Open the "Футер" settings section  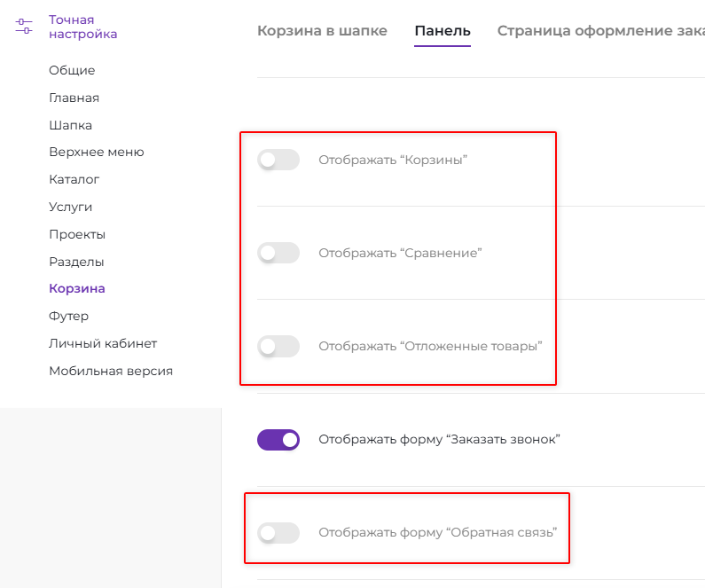[68, 316]
